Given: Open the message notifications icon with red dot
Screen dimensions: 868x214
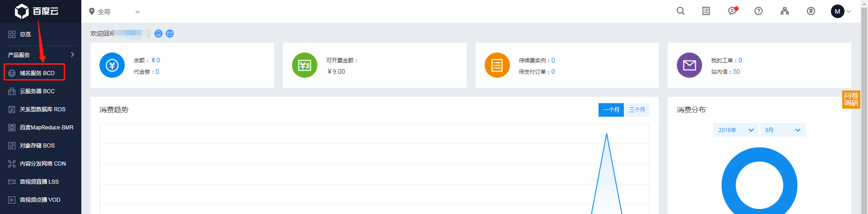Looking at the screenshot, I should pos(732,11).
